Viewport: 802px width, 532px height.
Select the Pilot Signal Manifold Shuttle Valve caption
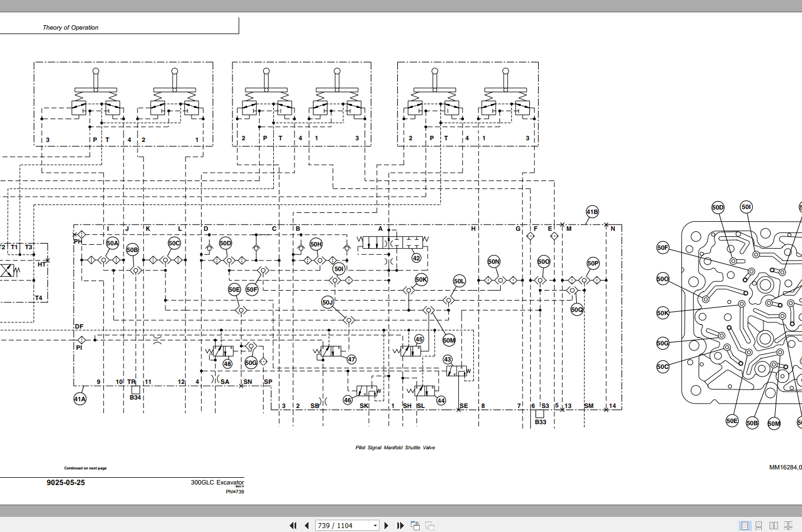coord(396,447)
